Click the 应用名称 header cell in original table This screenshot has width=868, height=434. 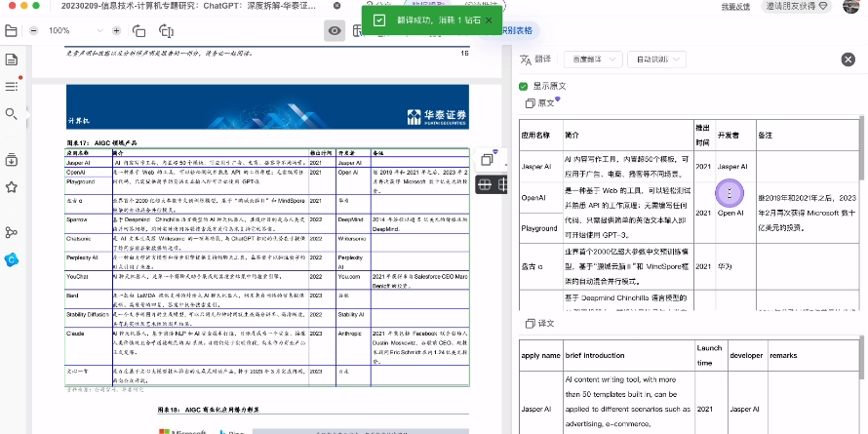tap(541, 135)
